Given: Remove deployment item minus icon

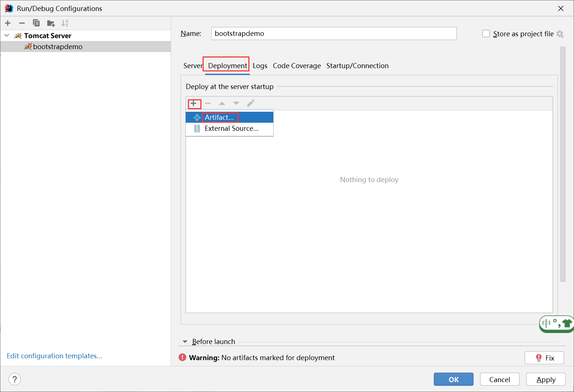Looking at the screenshot, I should 208,103.
